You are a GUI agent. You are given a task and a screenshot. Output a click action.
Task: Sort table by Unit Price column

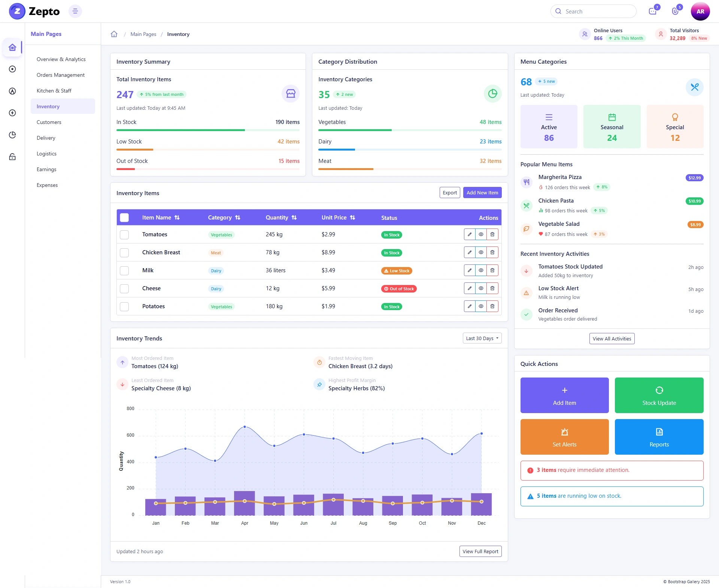click(x=338, y=218)
